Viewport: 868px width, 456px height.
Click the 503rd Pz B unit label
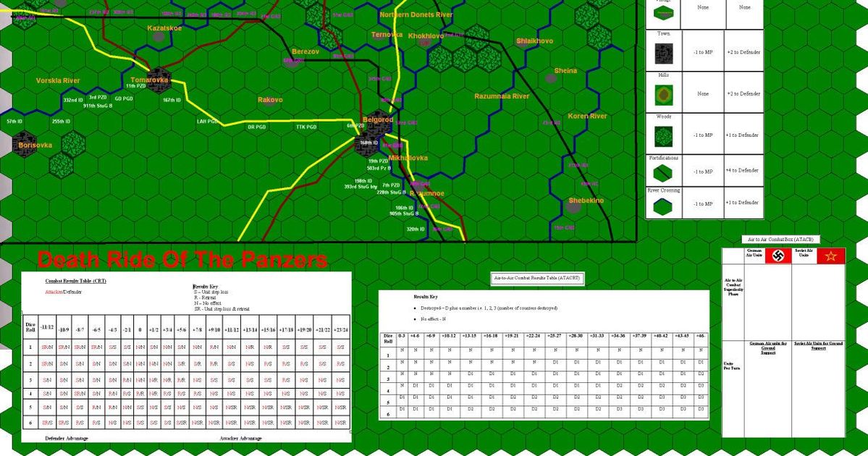point(379,168)
